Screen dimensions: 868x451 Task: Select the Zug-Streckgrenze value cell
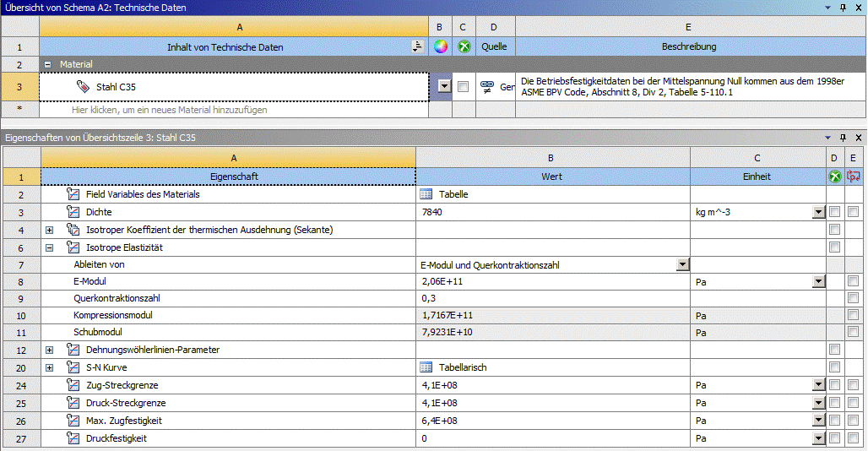[x=552, y=385]
